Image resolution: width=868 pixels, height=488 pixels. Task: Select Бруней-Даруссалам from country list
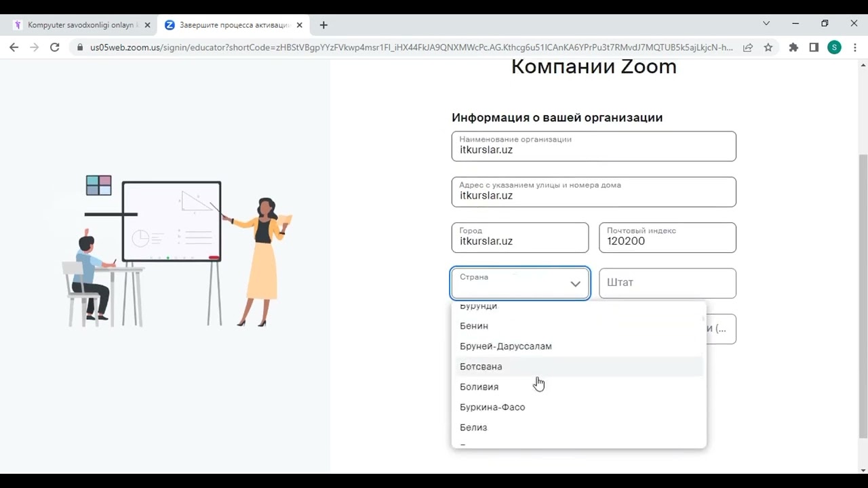(x=578, y=346)
